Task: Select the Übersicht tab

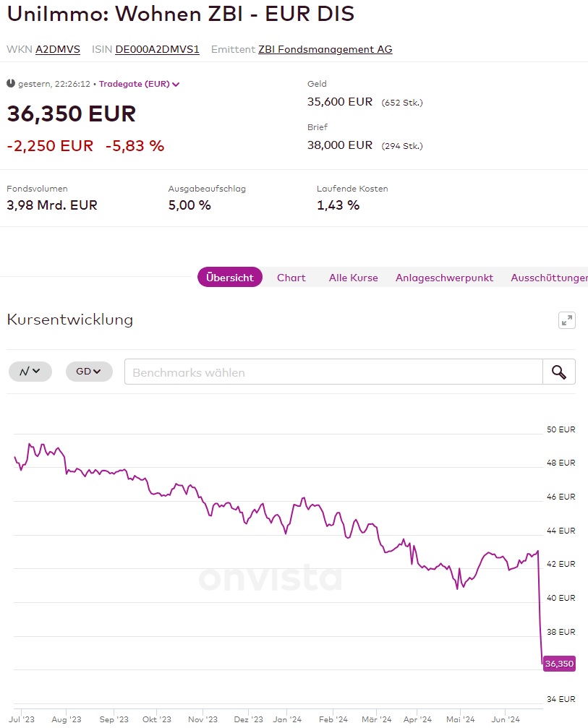Action: [x=229, y=278]
